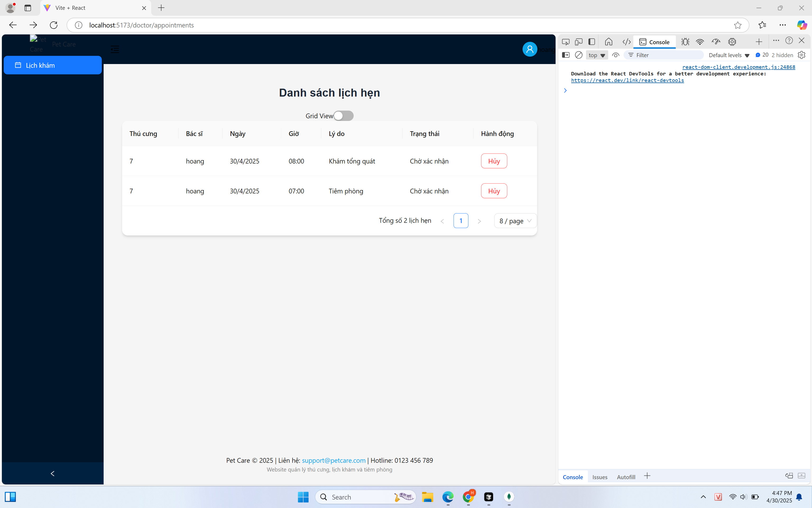The image size is (812, 508).
Task: Toggle device emulation in DevTools
Action: coord(578,42)
